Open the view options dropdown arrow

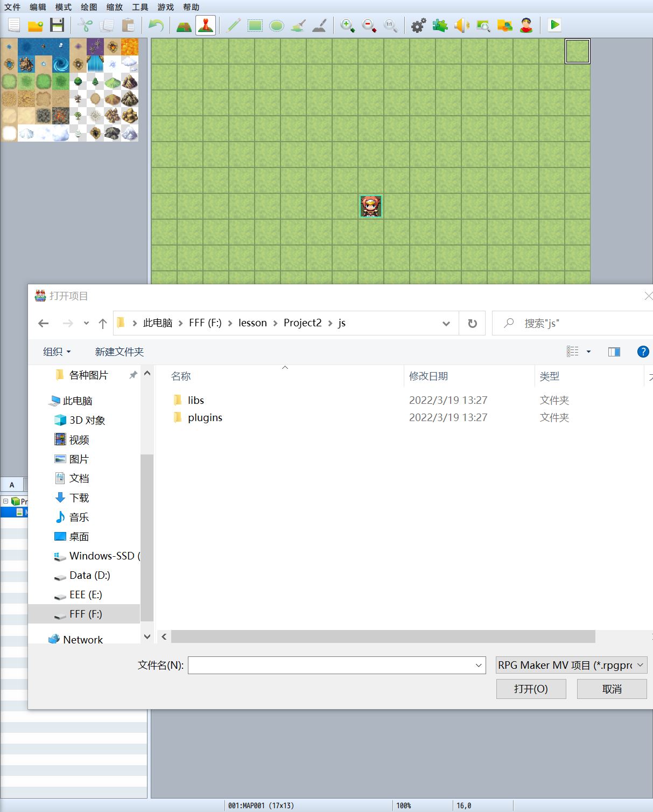589,352
